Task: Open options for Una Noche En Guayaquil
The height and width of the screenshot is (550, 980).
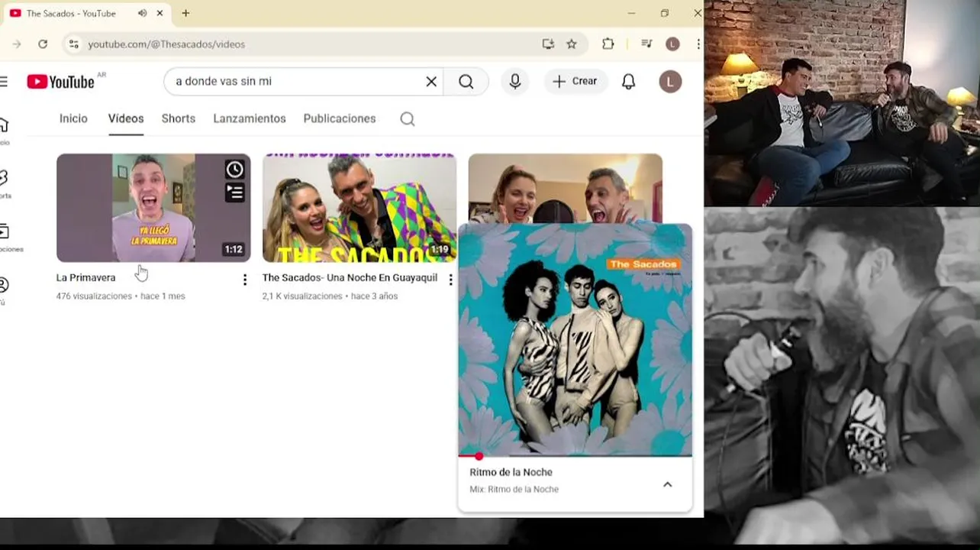Action: [x=450, y=280]
